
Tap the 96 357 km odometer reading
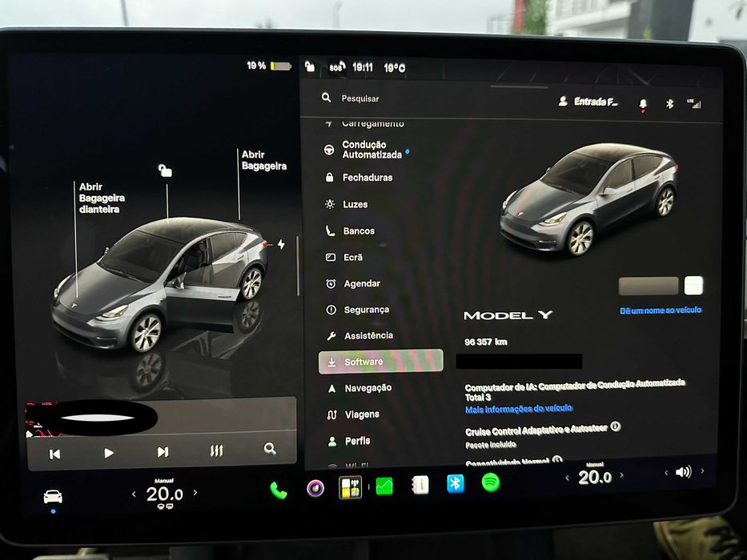(x=485, y=342)
